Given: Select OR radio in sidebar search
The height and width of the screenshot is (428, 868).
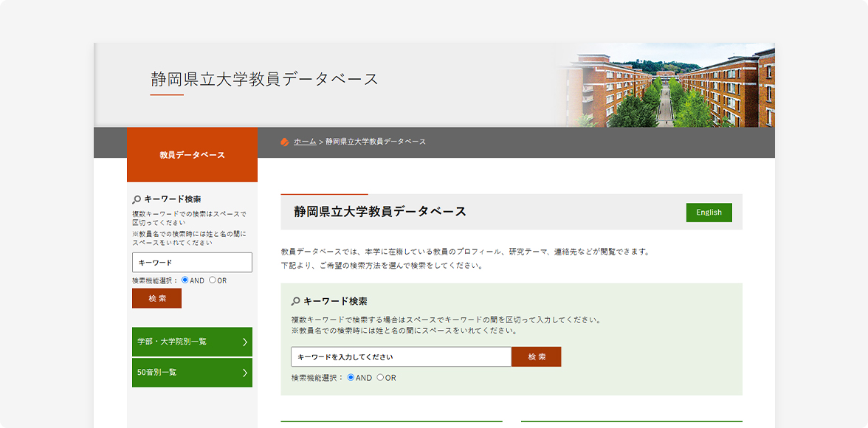Looking at the screenshot, I should tap(212, 280).
